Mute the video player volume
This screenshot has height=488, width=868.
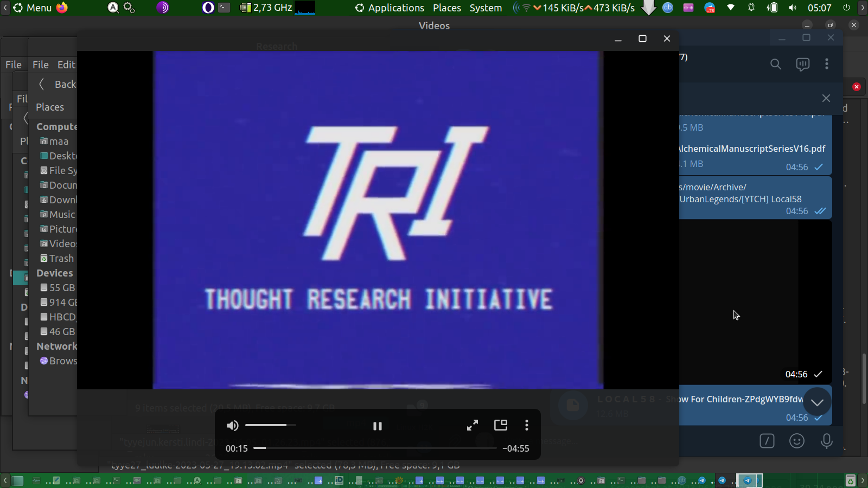coord(233,426)
